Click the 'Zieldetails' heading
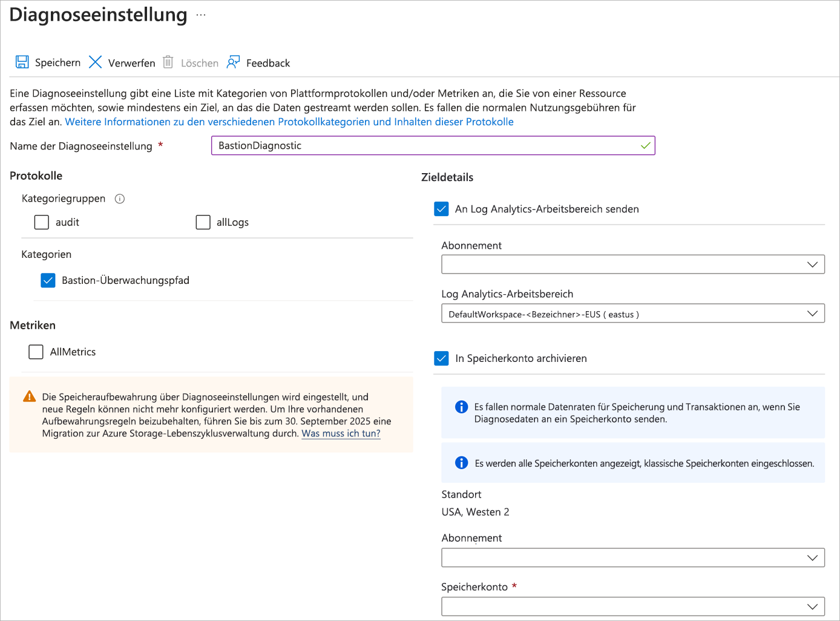Viewport: 840px width, 621px height. coord(447,177)
